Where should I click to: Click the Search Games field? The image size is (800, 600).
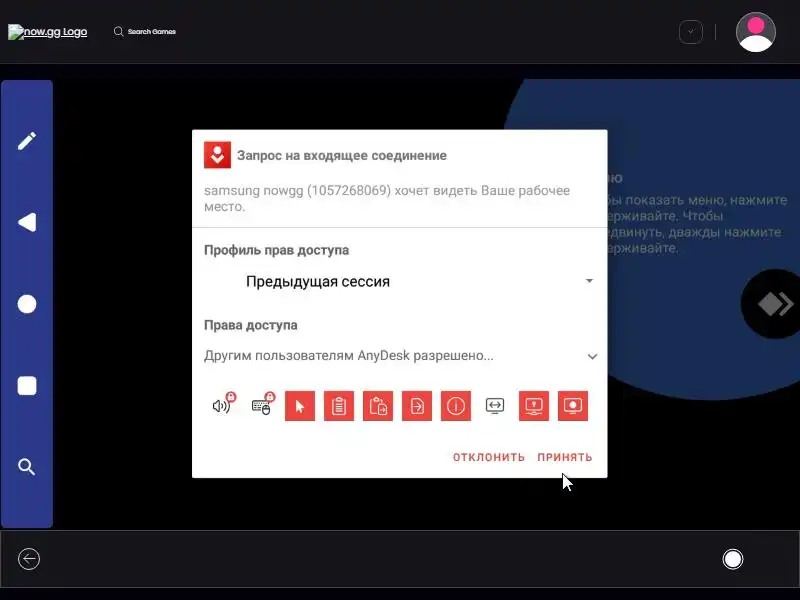145,32
